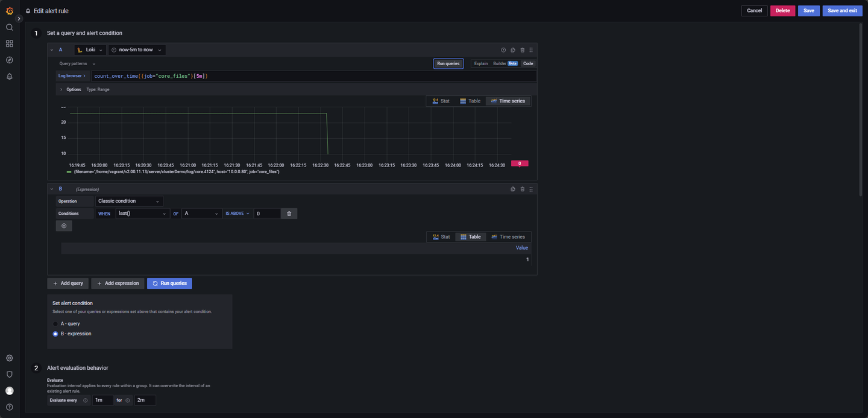Click the Evaluate every interval field
This screenshot has height=418, width=868.
[102, 400]
